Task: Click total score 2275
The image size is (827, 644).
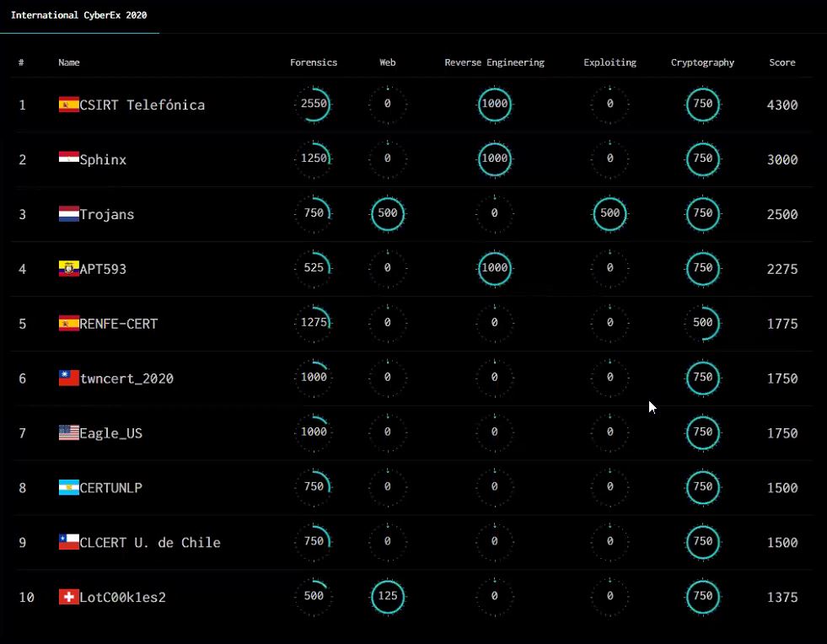Action: coord(782,269)
